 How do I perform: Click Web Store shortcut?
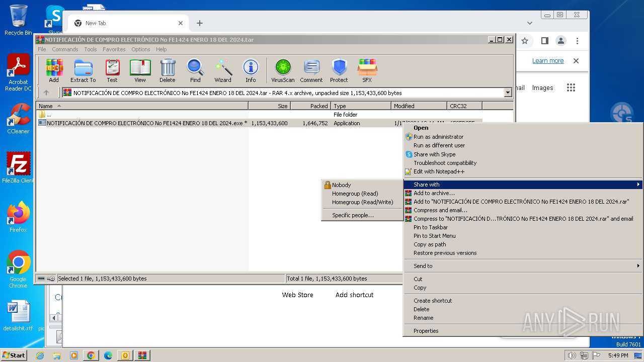tap(297, 295)
